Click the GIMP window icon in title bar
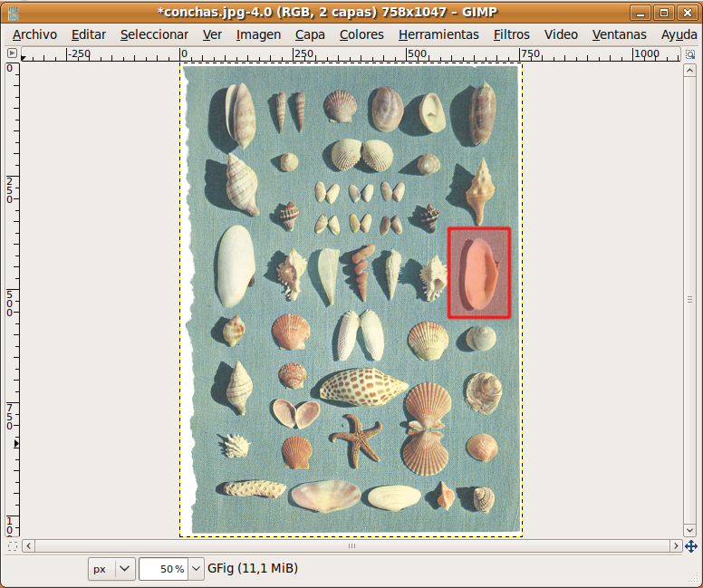Screen dimensions: 703x588 coord(13,13)
